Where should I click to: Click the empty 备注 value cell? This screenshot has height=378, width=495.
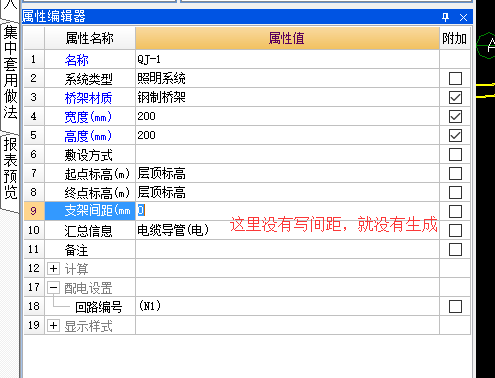pyautogui.click(x=287, y=250)
